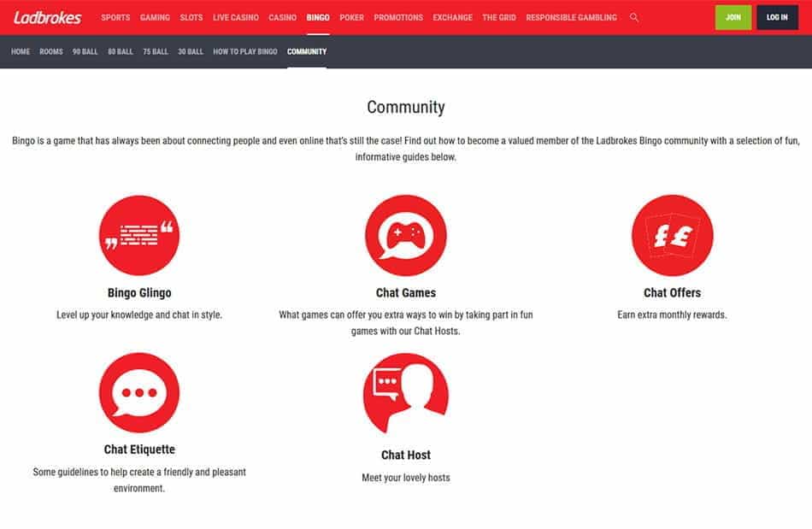
Task: Select the Bingo top menu item
Action: click(x=318, y=18)
